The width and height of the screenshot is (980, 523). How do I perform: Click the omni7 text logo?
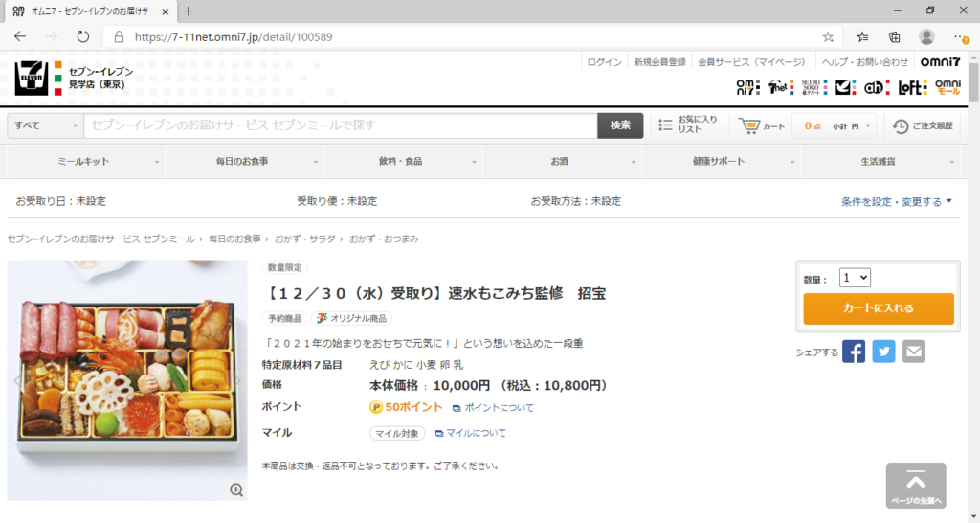(940, 62)
